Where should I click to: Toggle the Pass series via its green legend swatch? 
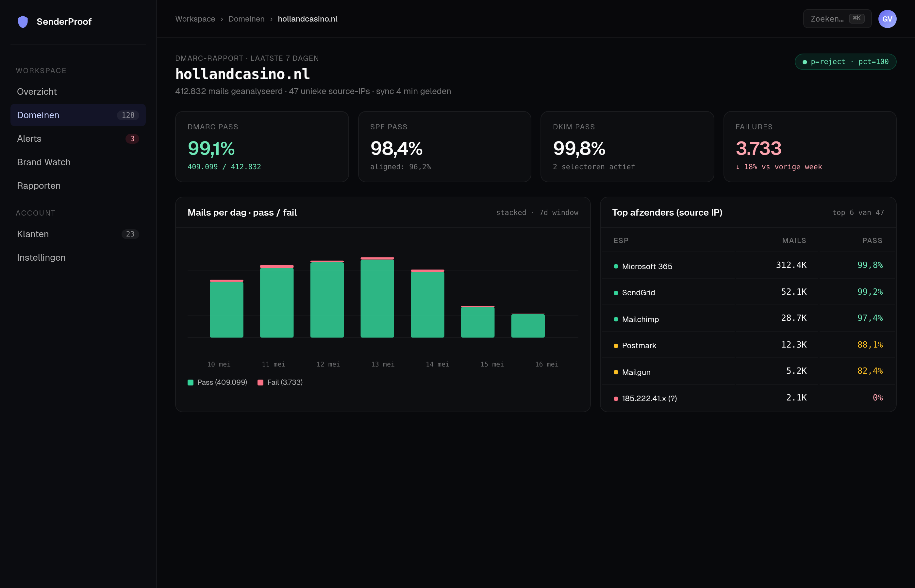pyautogui.click(x=191, y=383)
